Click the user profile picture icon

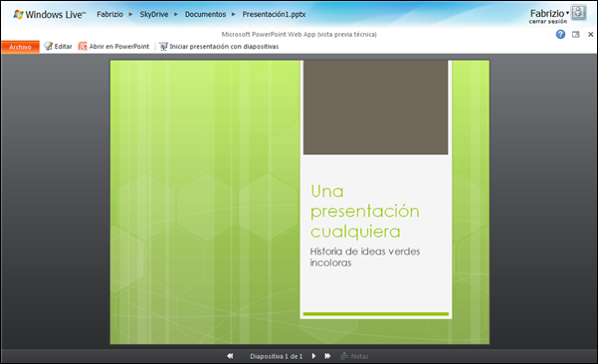[578, 12]
